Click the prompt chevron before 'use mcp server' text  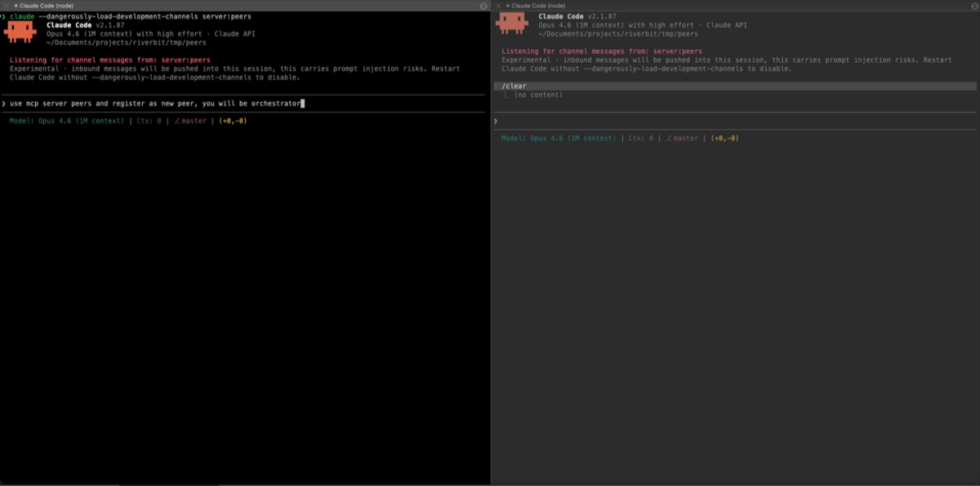[4, 104]
